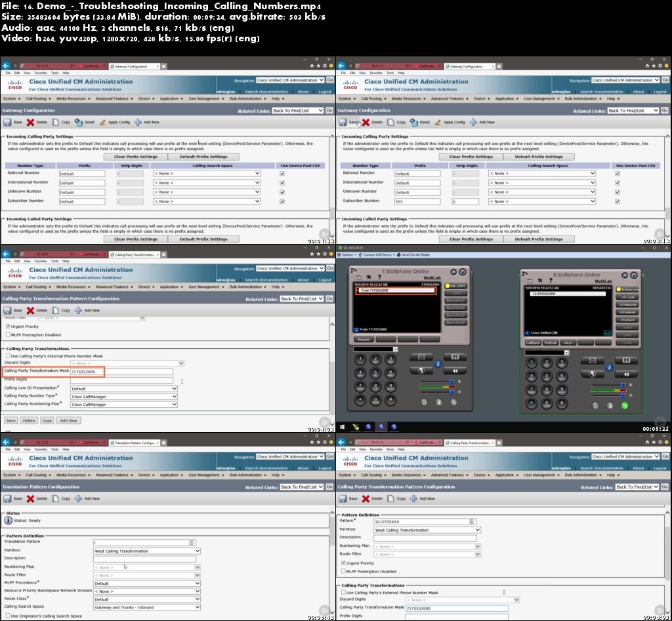Screen dimensions: 672x621
Task: Open Calling Search Space dropdown showing Gateway and Trunks
Action: tap(146, 607)
